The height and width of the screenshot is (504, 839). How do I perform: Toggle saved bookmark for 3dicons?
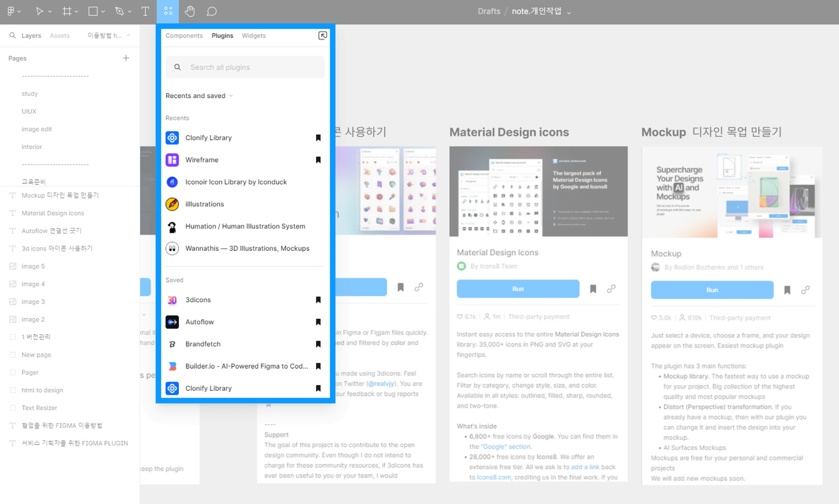[x=318, y=300]
